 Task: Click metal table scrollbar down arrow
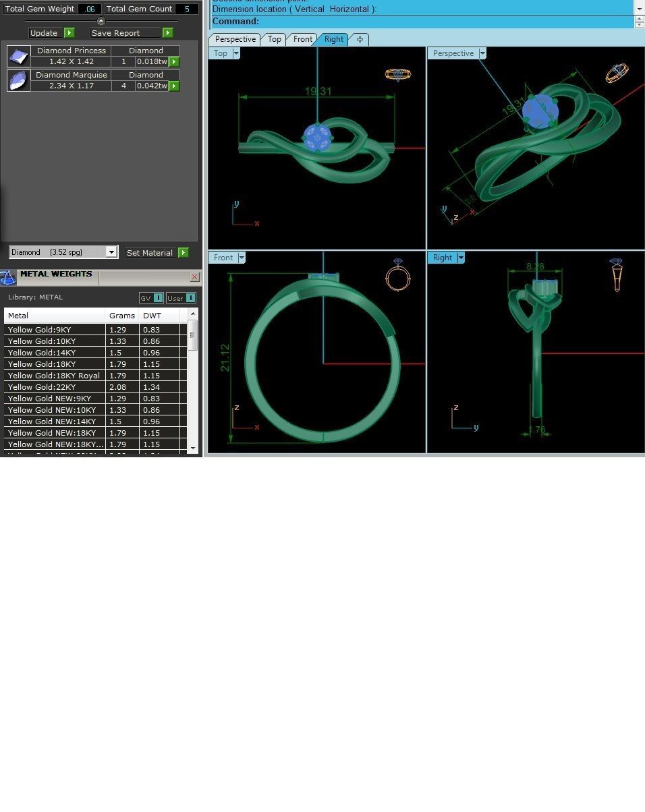(x=193, y=448)
